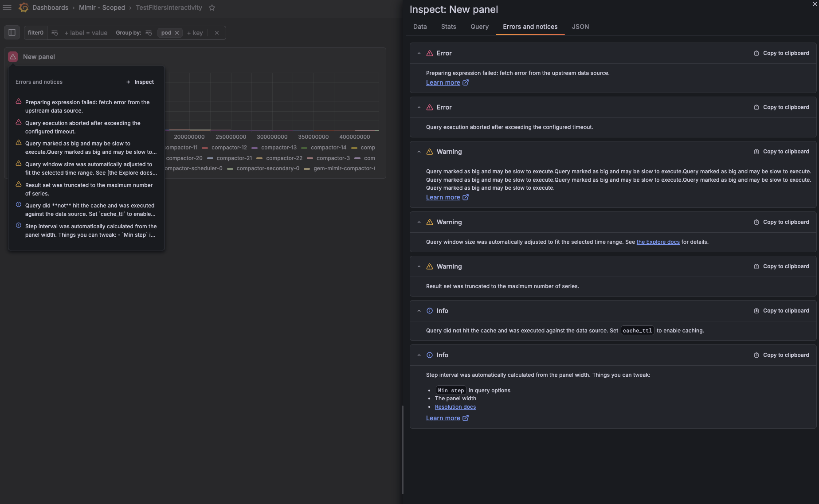The image size is (819, 504).
Task: Open Learn more link under fetch error
Action: pos(447,82)
